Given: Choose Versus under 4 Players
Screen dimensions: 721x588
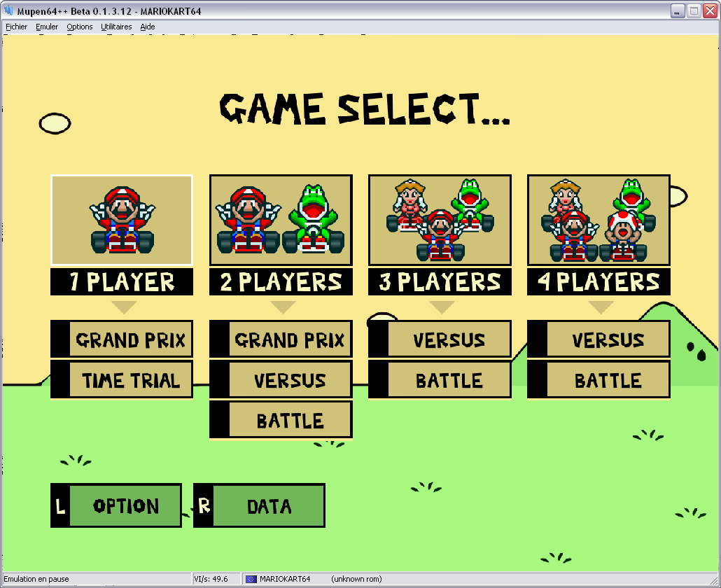Looking at the screenshot, I should tap(598, 339).
